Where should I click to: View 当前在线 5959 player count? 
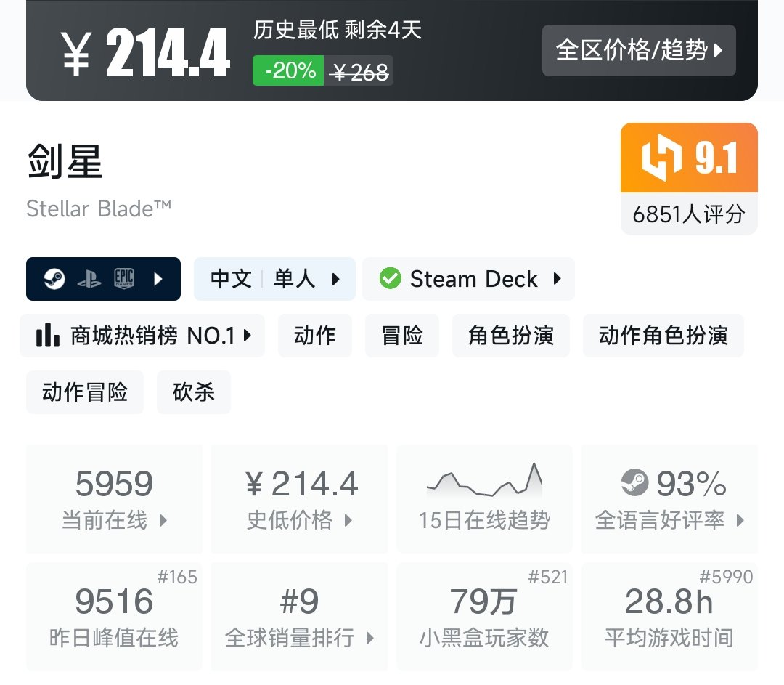[114, 499]
